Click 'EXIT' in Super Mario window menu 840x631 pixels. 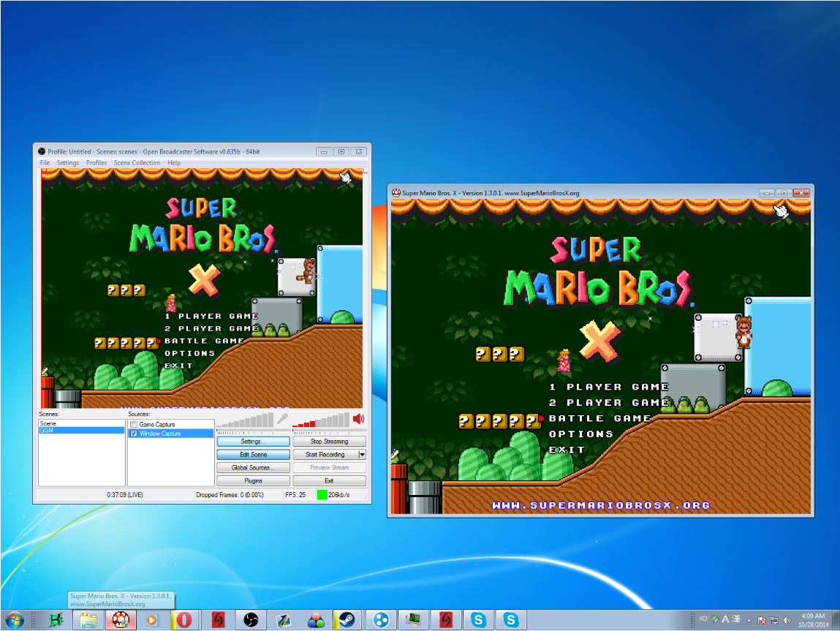click(x=567, y=450)
